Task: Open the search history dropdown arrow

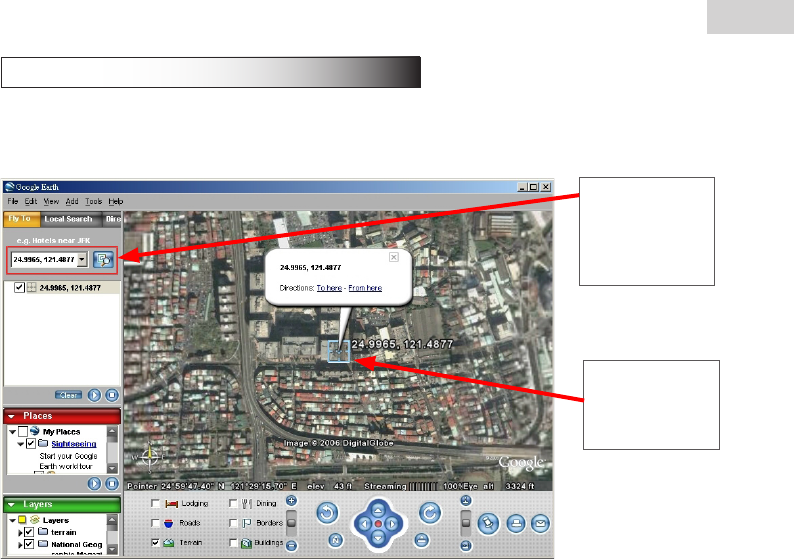Action: [x=82, y=259]
